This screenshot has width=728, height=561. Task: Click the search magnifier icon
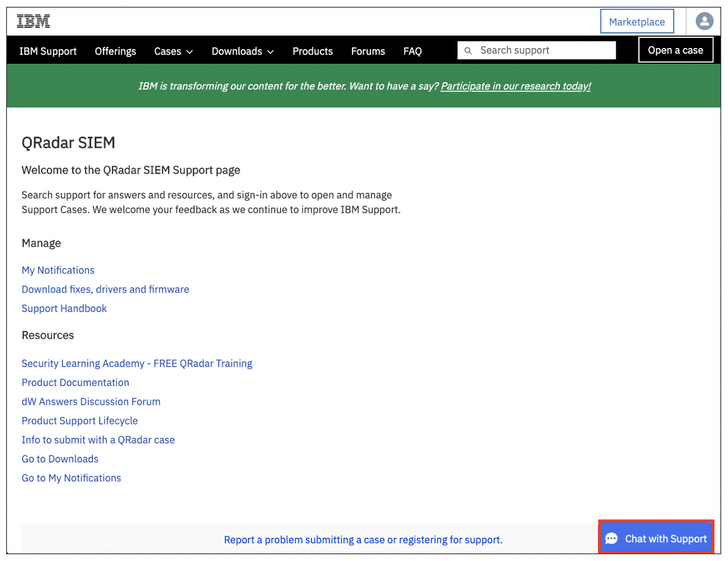468,51
